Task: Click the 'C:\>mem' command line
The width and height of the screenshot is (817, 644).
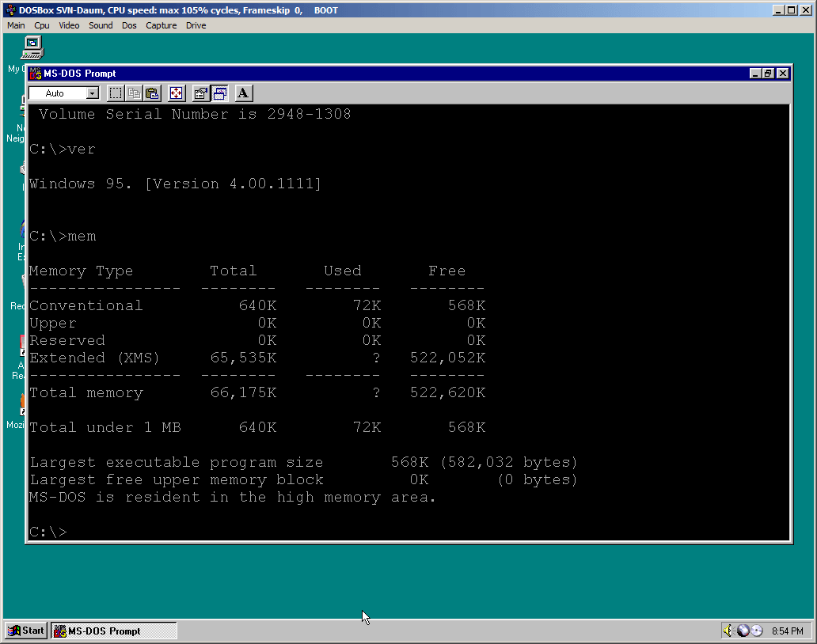Action: click(63, 236)
